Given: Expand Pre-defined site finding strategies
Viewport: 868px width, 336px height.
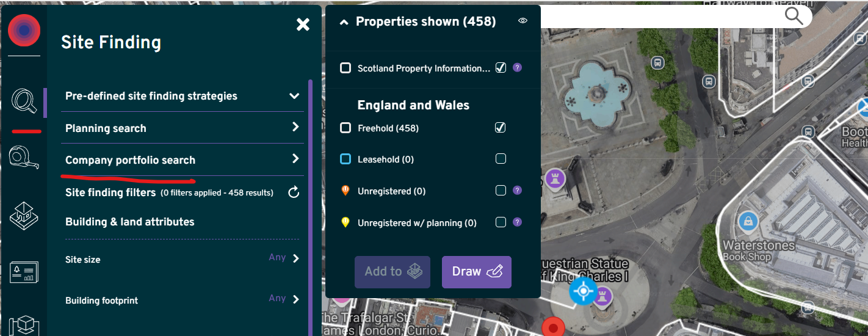Looking at the screenshot, I should click(x=294, y=96).
